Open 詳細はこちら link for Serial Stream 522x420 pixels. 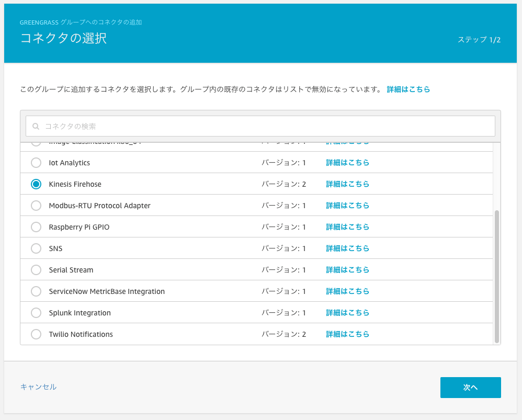tap(347, 270)
